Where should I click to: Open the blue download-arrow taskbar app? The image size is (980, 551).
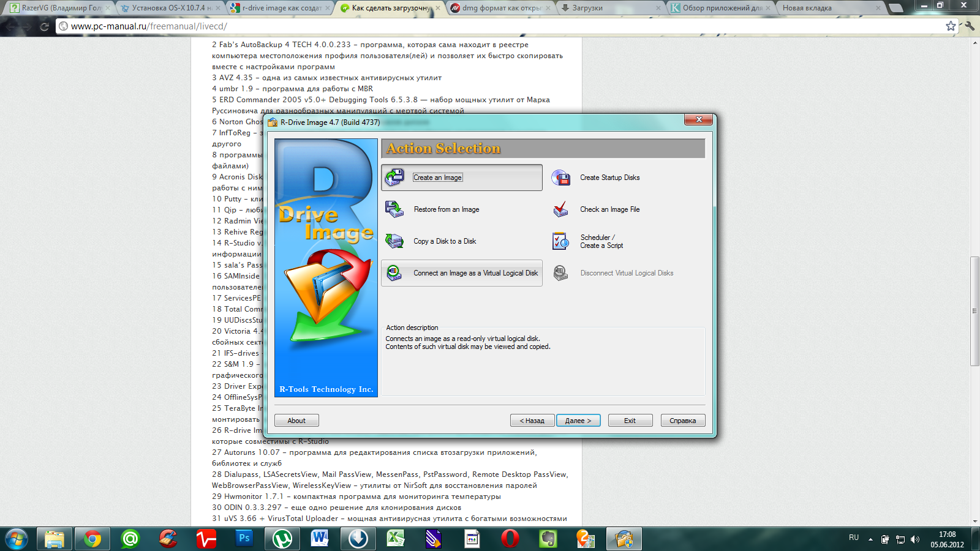click(358, 539)
